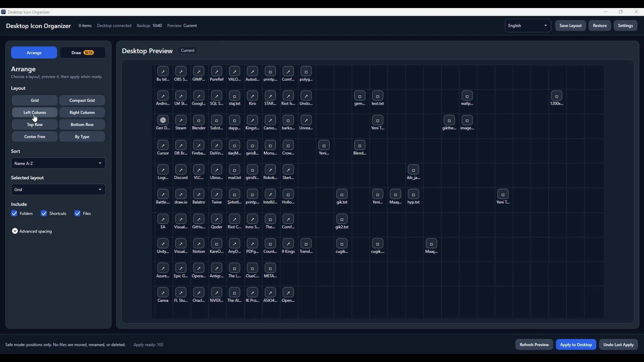Open the English language dropdown
The height and width of the screenshot is (362, 644).
528,26
